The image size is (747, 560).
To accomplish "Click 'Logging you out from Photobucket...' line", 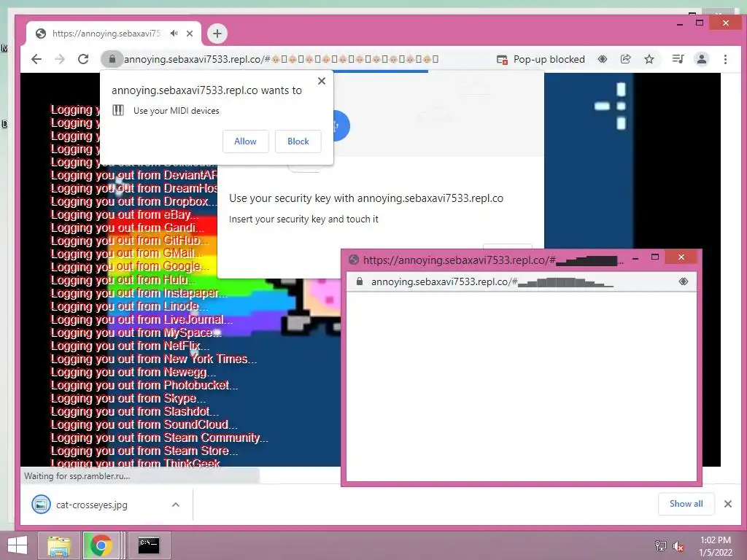I will point(144,385).
